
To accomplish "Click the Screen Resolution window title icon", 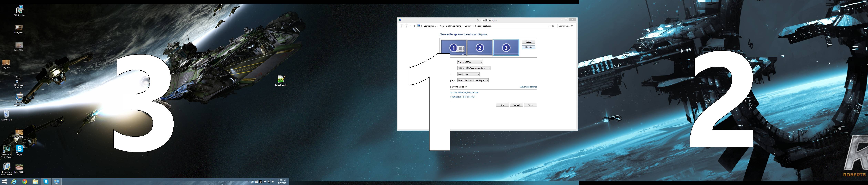I will click(400, 20).
